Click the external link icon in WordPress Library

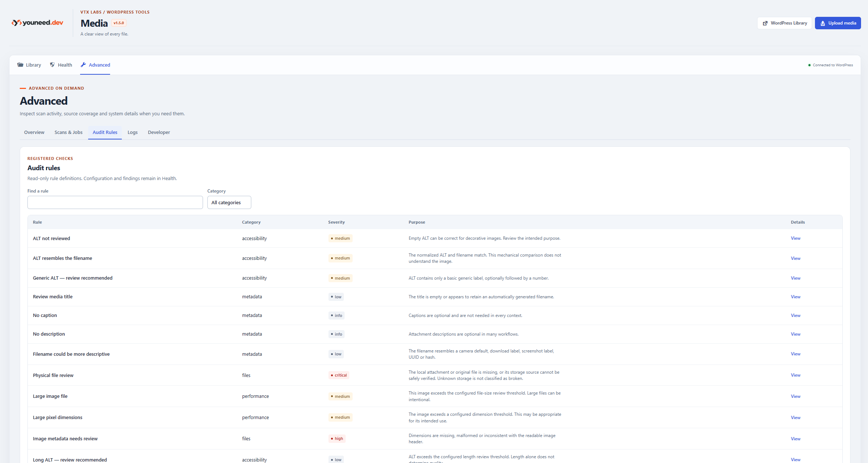tap(765, 23)
